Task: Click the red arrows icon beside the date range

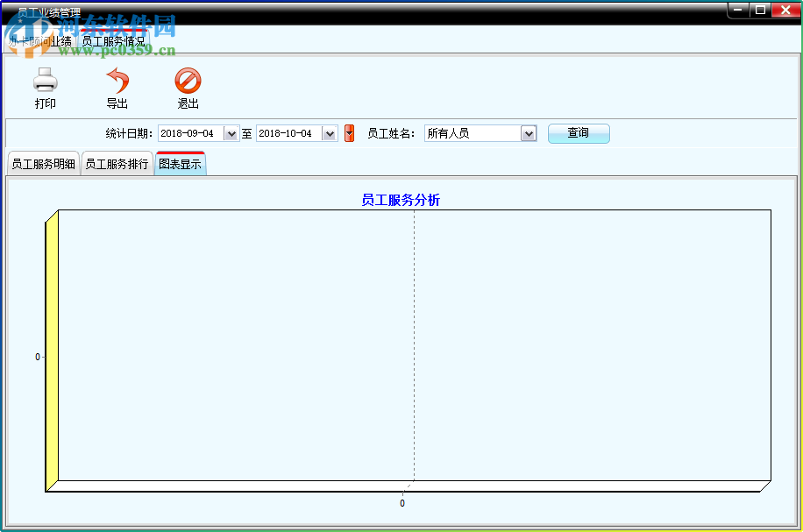Action: tap(349, 132)
